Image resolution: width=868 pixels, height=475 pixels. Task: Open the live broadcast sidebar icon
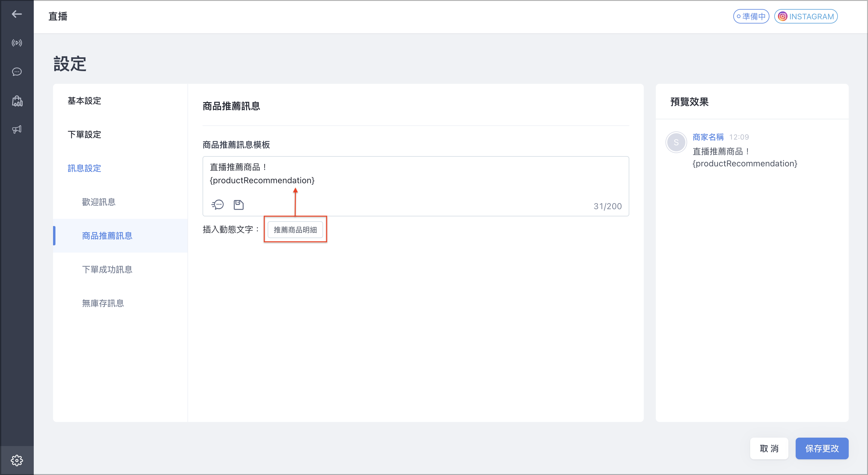17,43
